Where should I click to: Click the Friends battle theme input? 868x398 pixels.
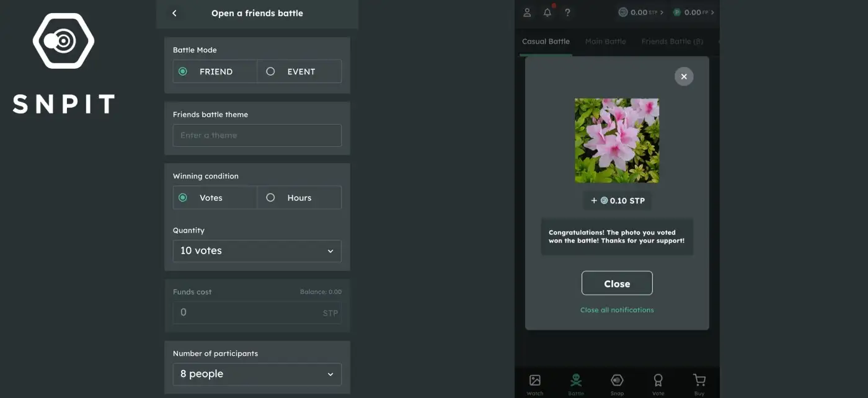click(x=257, y=135)
